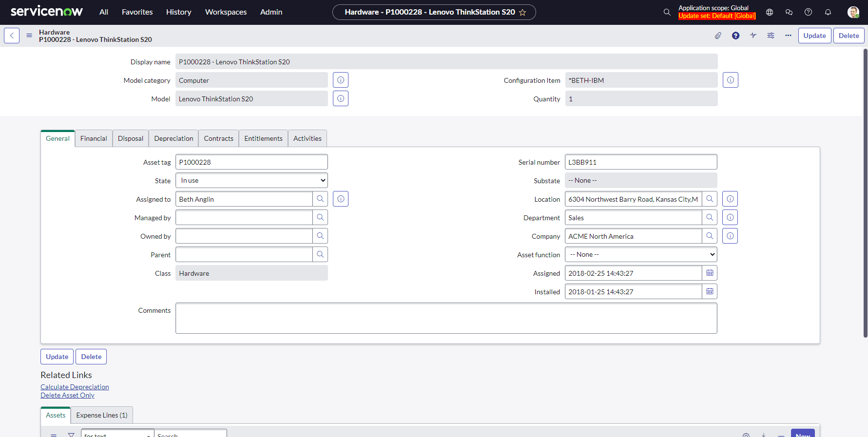Click the Update button below the form
The image size is (868, 437).
(x=57, y=357)
